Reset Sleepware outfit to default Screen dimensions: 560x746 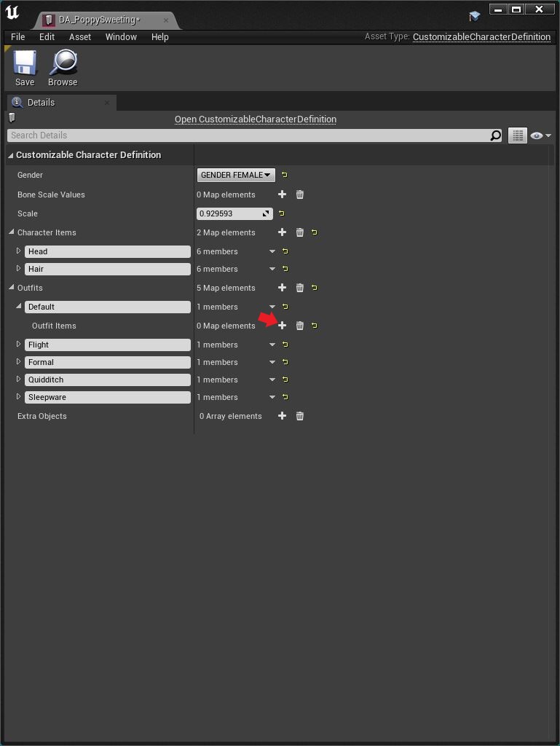click(285, 397)
